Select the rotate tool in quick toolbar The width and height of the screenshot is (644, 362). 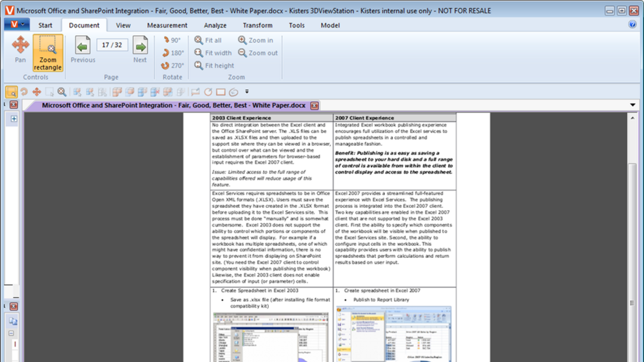pos(24,92)
